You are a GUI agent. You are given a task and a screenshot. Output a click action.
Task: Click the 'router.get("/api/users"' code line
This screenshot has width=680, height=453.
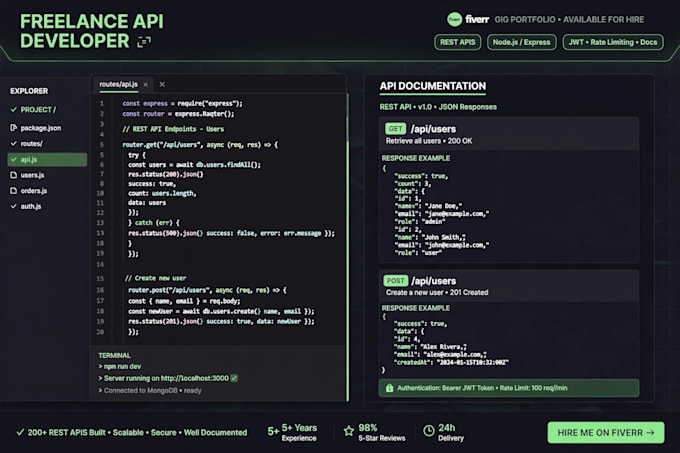pyautogui.click(x=200, y=145)
